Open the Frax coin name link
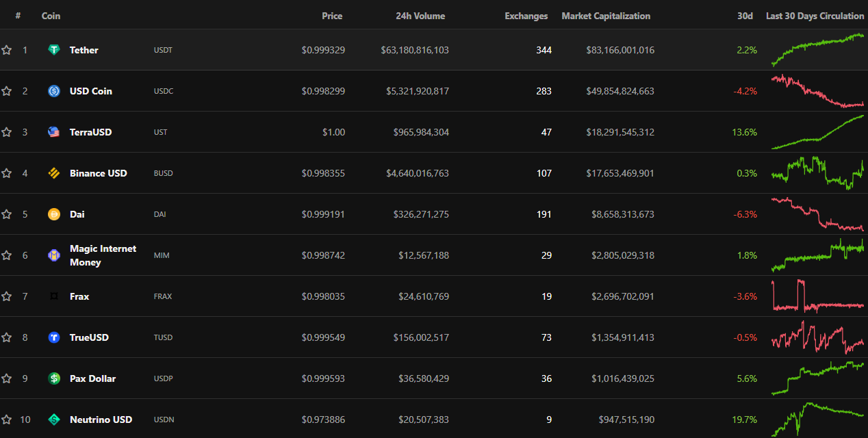This screenshot has width=868, height=438. 79,296
